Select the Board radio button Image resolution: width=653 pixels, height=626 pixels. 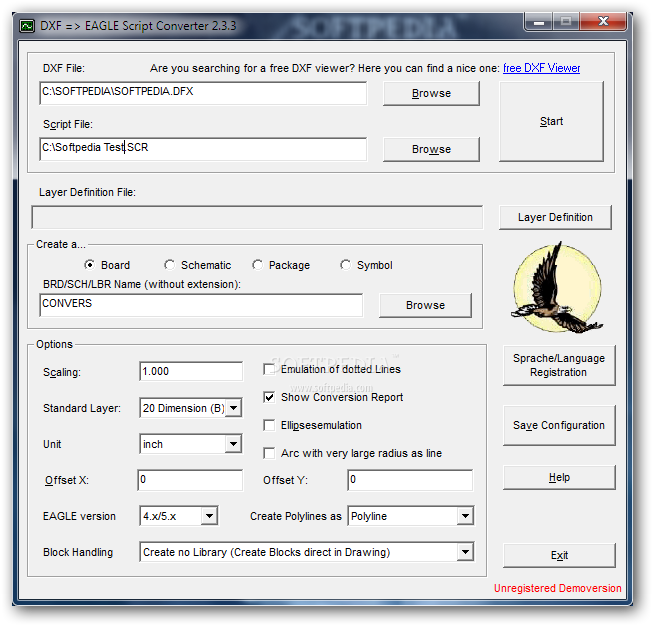pos(89,264)
